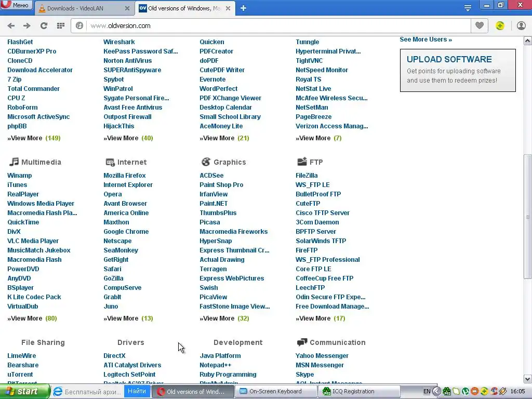
Task: Expand View More under Multimedia (80)
Action: click(x=32, y=318)
